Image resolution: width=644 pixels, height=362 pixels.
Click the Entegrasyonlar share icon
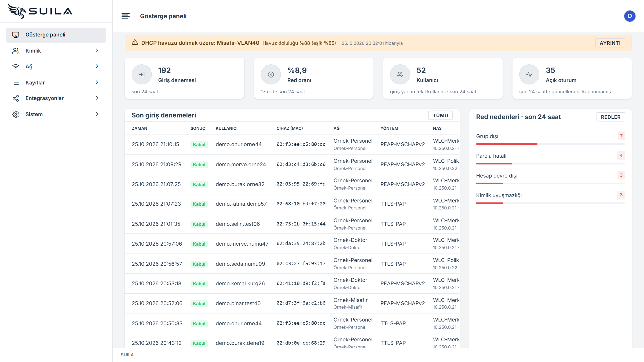pyautogui.click(x=16, y=98)
